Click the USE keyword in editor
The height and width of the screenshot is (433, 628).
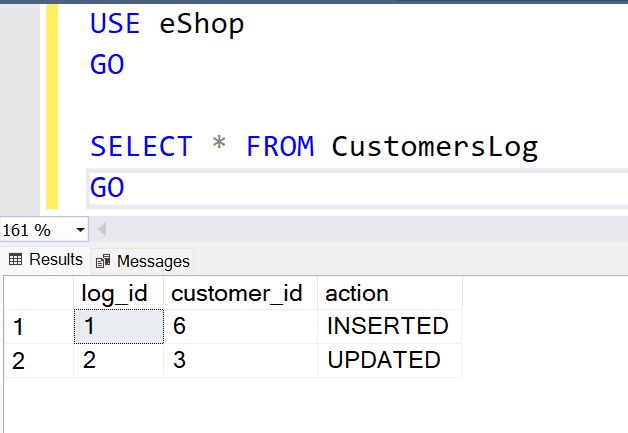tap(115, 23)
